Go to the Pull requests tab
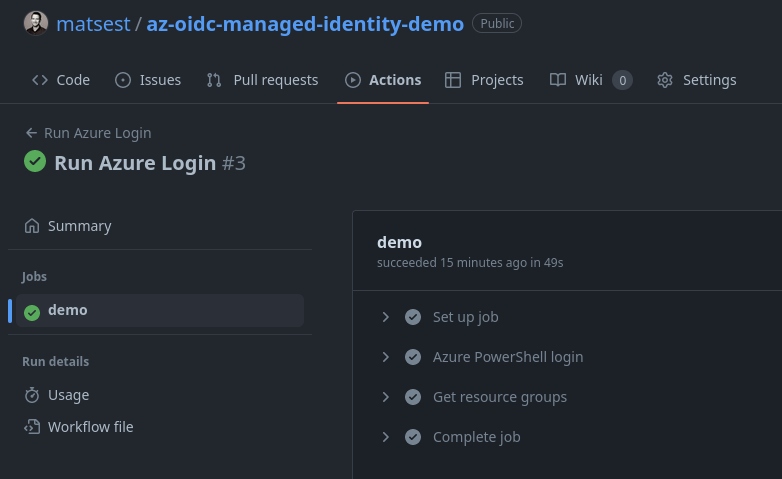 tap(262, 80)
